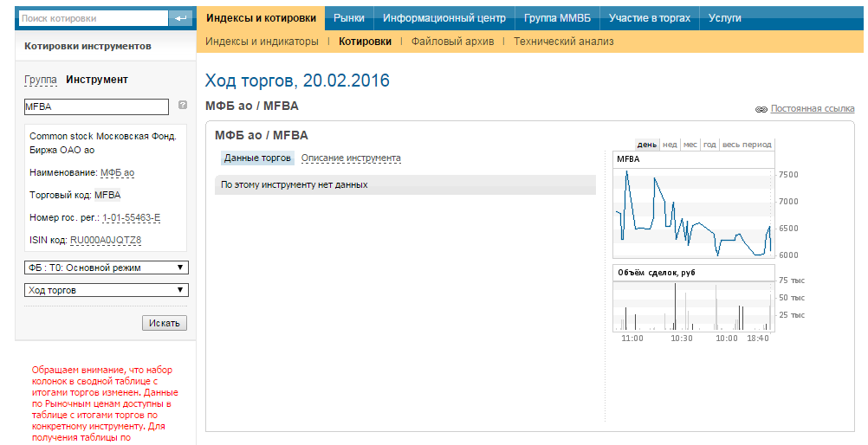Switch chart period to нед

(x=670, y=145)
